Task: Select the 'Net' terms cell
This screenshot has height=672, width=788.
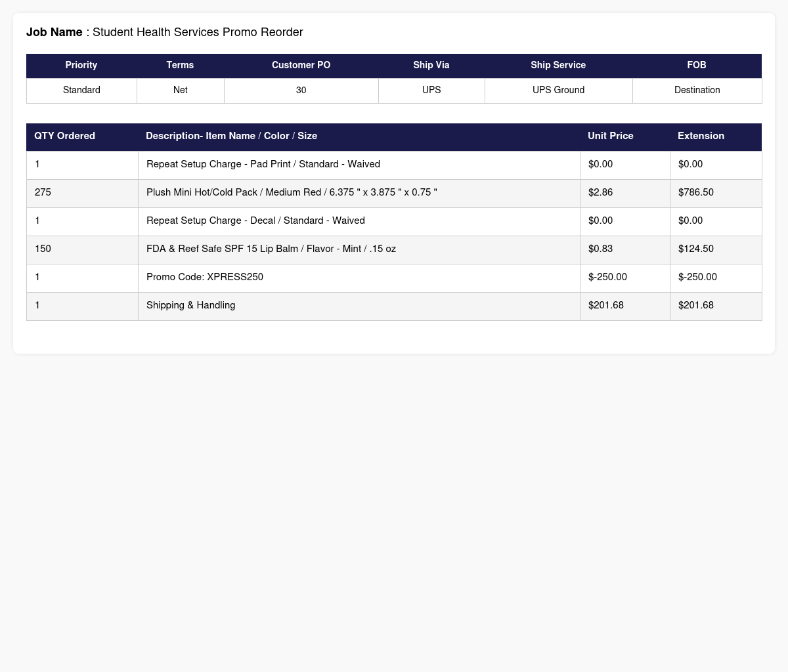Action: tap(181, 91)
